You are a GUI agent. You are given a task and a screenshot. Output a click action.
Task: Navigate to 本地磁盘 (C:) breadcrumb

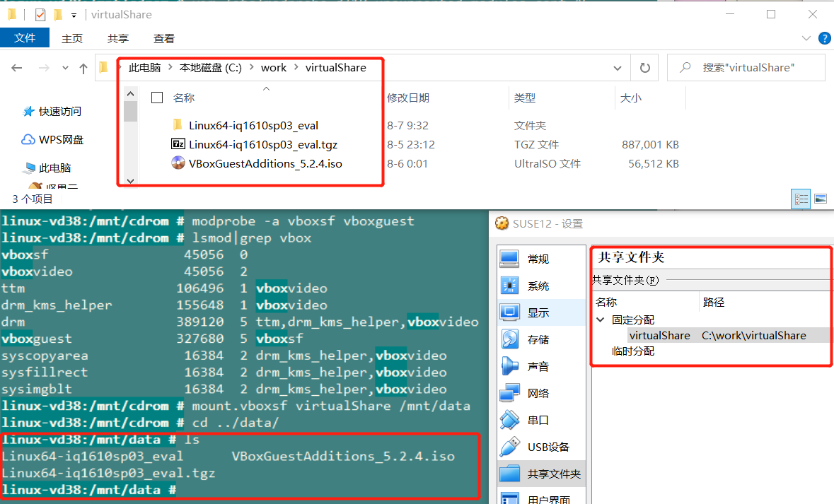pos(211,68)
